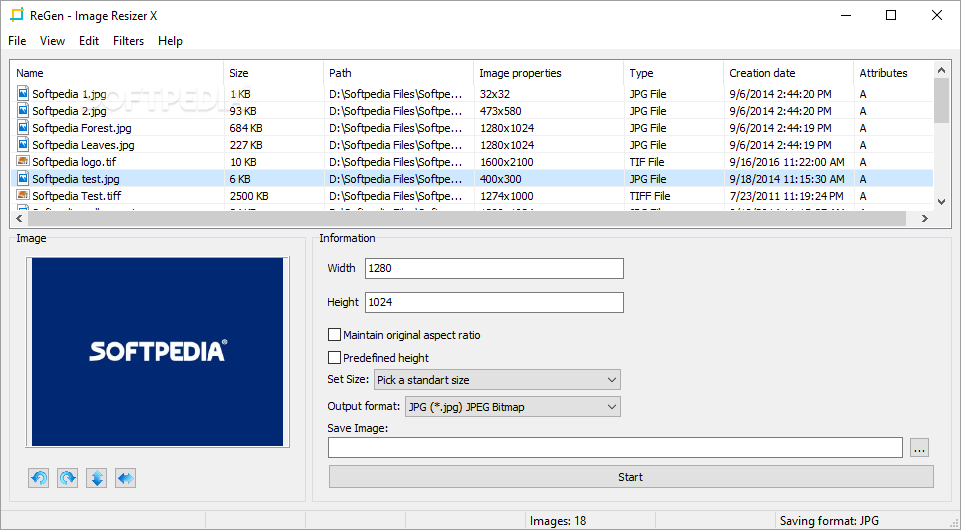Click the Start button
The height and width of the screenshot is (530, 961).
(x=631, y=477)
